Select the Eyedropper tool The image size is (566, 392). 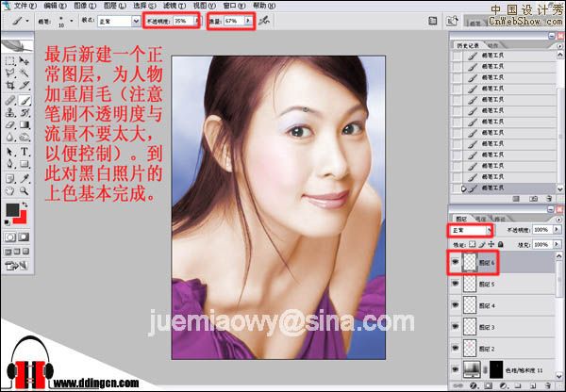pyautogui.click(x=24, y=178)
